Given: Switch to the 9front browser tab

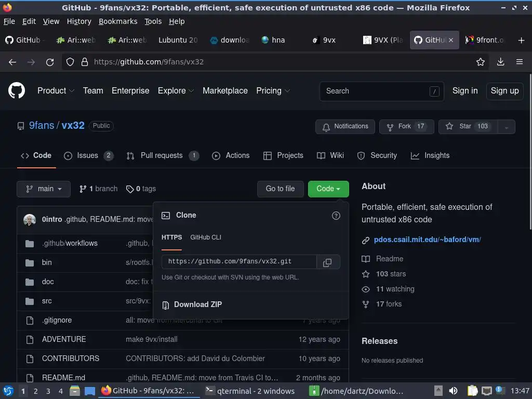Looking at the screenshot, I should [x=485, y=40].
